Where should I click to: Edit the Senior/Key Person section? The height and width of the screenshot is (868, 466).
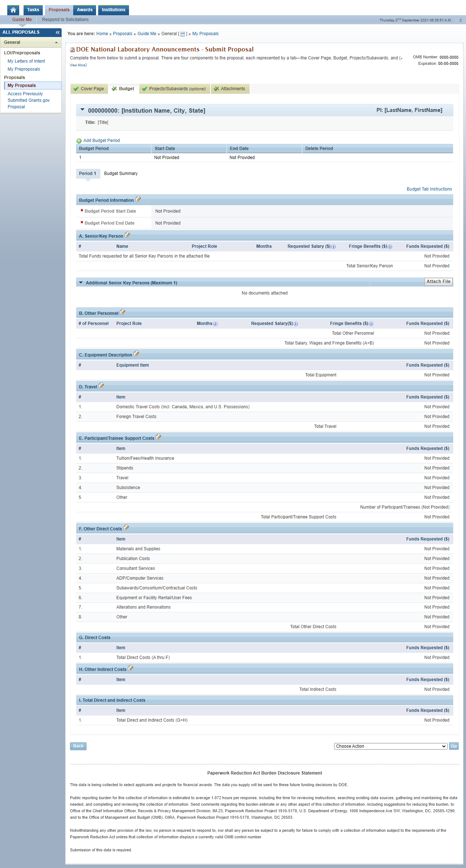point(128,235)
